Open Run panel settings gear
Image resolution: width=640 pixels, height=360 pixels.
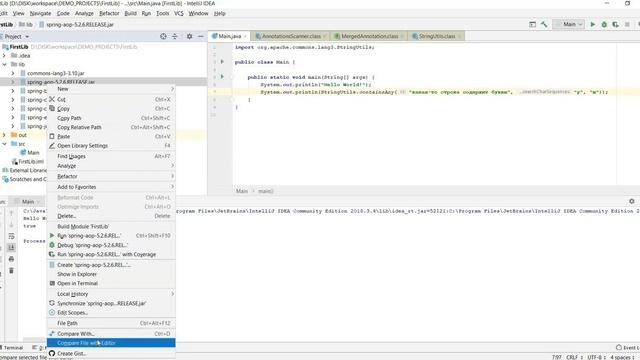pos(631,201)
